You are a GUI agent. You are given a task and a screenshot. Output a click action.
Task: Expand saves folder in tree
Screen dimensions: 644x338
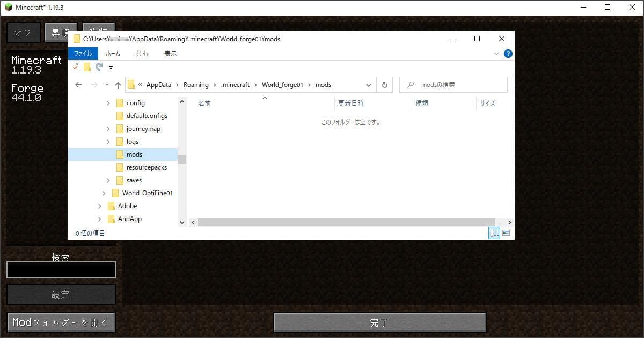point(108,180)
